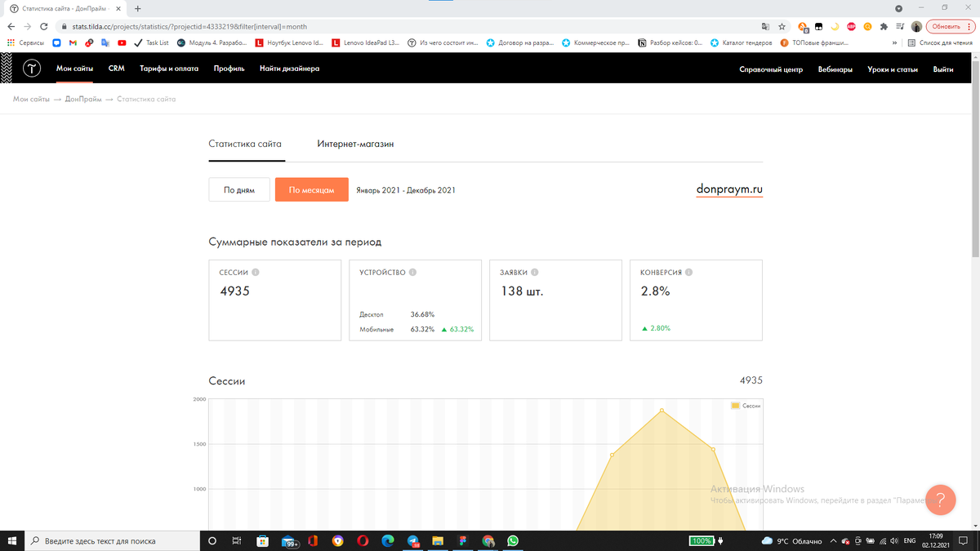Click the Tilda logo icon in header
The width and height of the screenshot is (980, 551).
[x=31, y=69]
